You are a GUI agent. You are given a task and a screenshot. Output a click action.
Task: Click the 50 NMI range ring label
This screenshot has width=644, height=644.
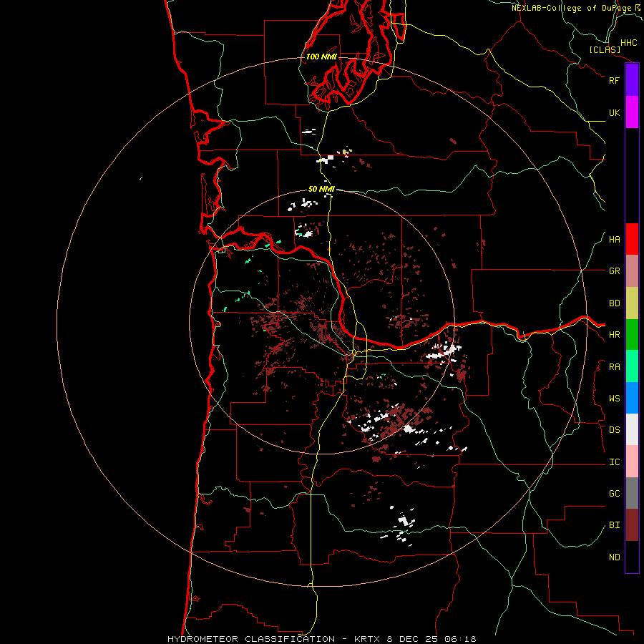pyautogui.click(x=321, y=189)
